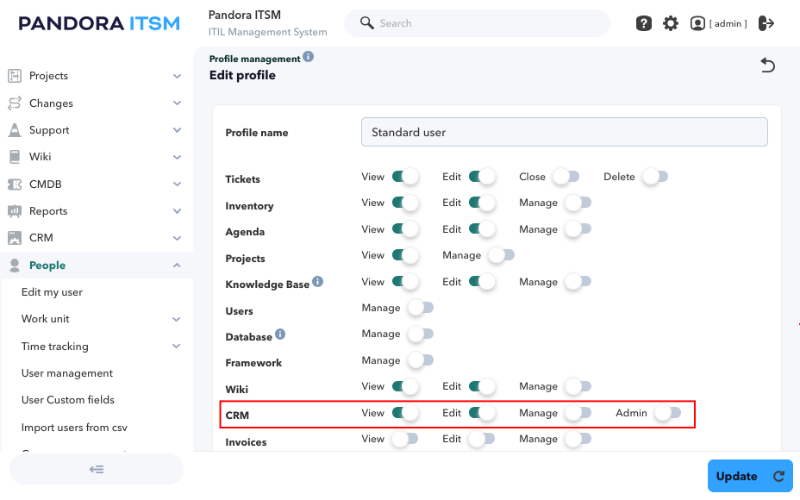The height and width of the screenshot is (500, 800).
Task: Open User management menu item
Action: [x=67, y=373]
